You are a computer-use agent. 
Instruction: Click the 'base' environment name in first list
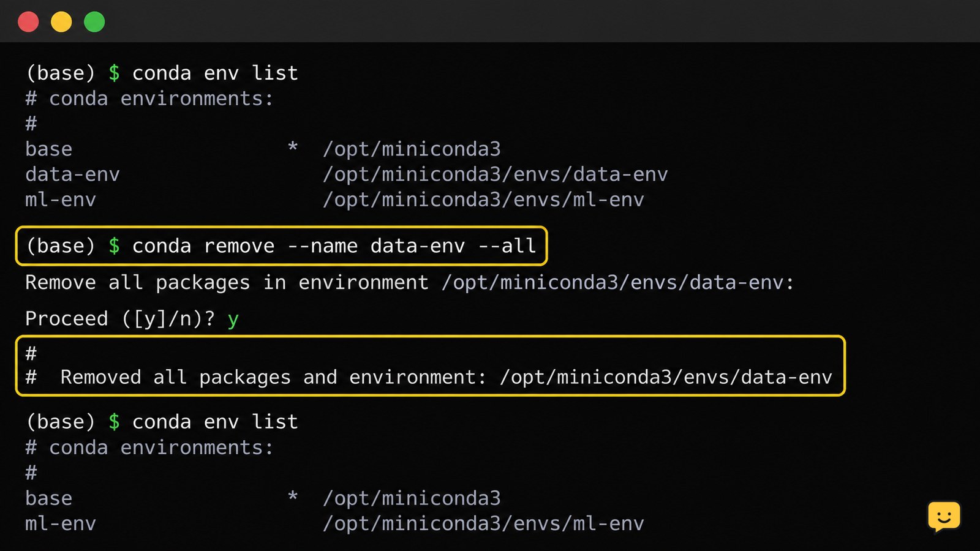click(x=48, y=149)
